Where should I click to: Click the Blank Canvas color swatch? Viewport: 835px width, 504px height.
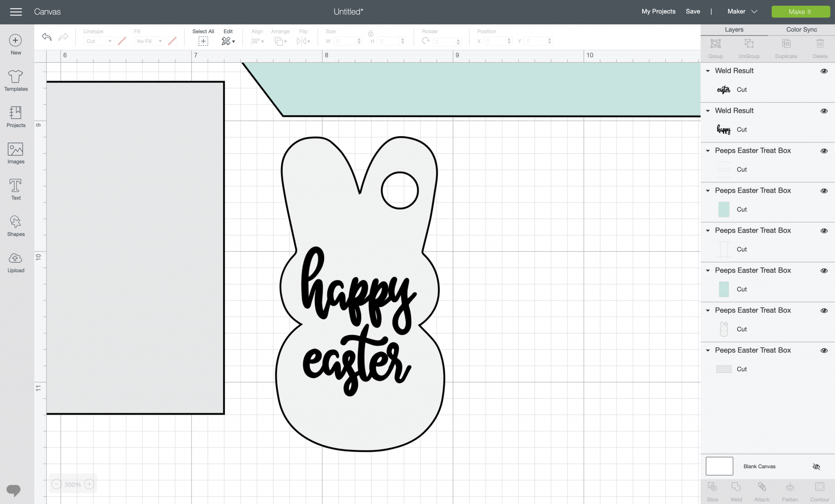[x=719, y=466]
